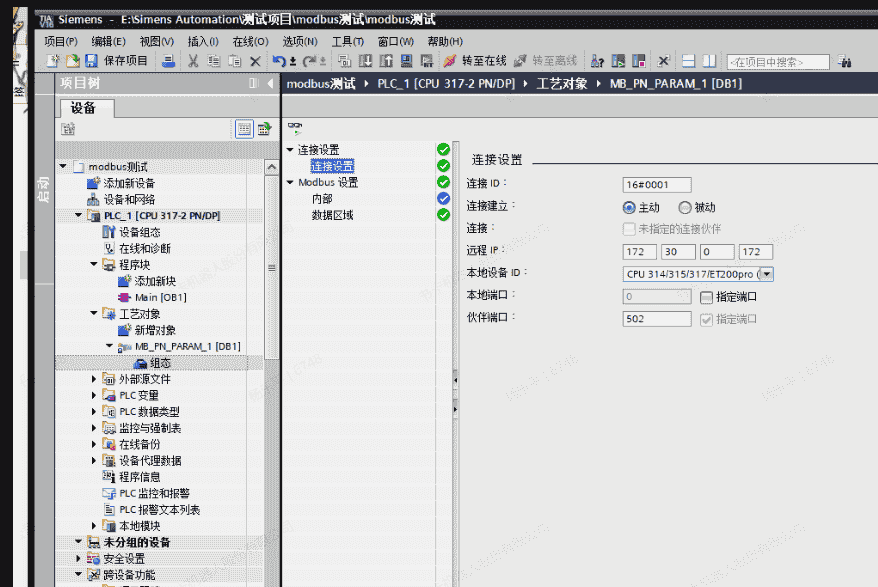Image resolution: width=878 pixels, height=587 pixels.
Task: Collapse the 程序块 tree node
Action: pyautogui.click(x=94, y=265)
